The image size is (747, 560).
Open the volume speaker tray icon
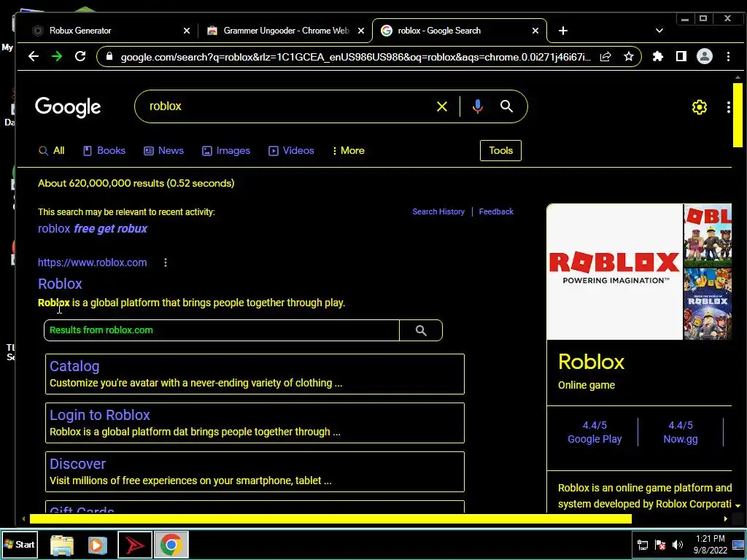(677, 545)
